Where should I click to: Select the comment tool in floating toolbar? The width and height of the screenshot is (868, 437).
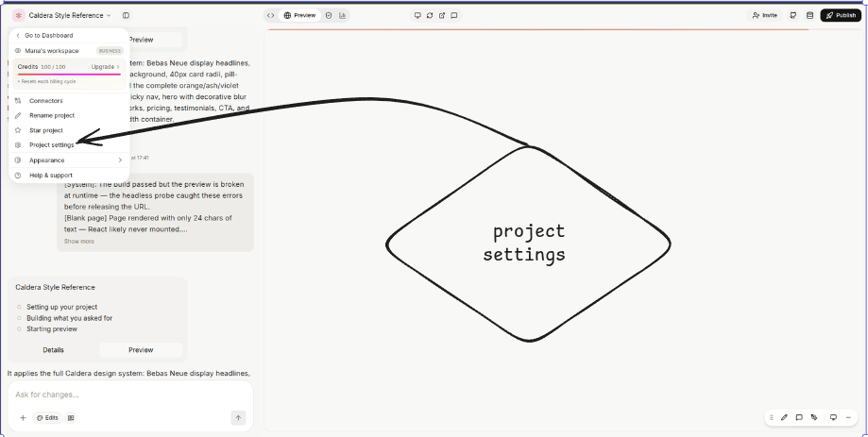(x=799, y=417)
